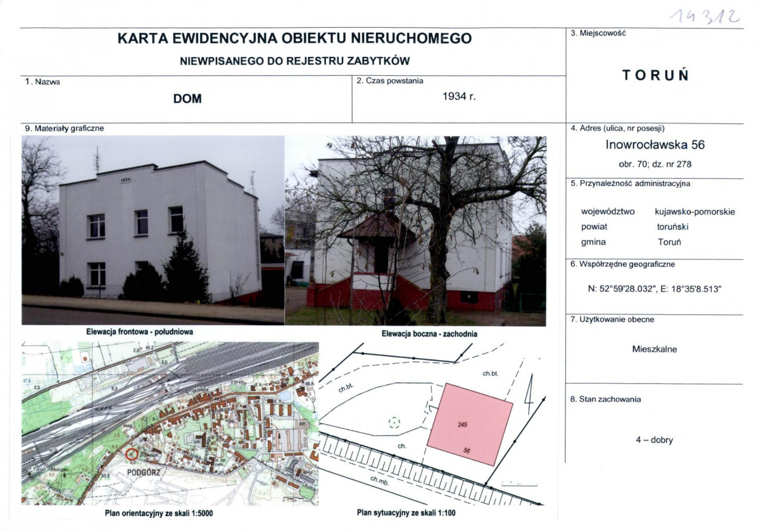Click the red circle marking the site
The width and height of the screenshot is (759, 532).
tap(132, 454)
